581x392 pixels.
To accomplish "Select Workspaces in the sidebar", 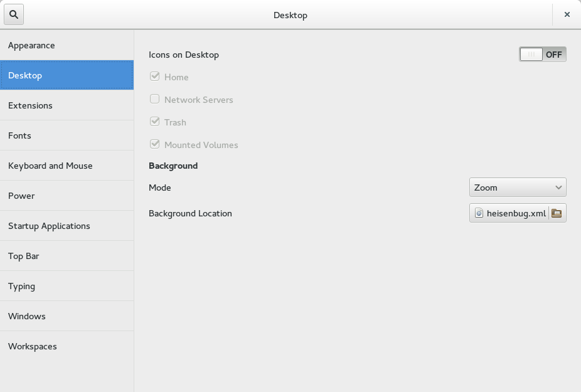I will pyautogui.click(x=67, y=346).
